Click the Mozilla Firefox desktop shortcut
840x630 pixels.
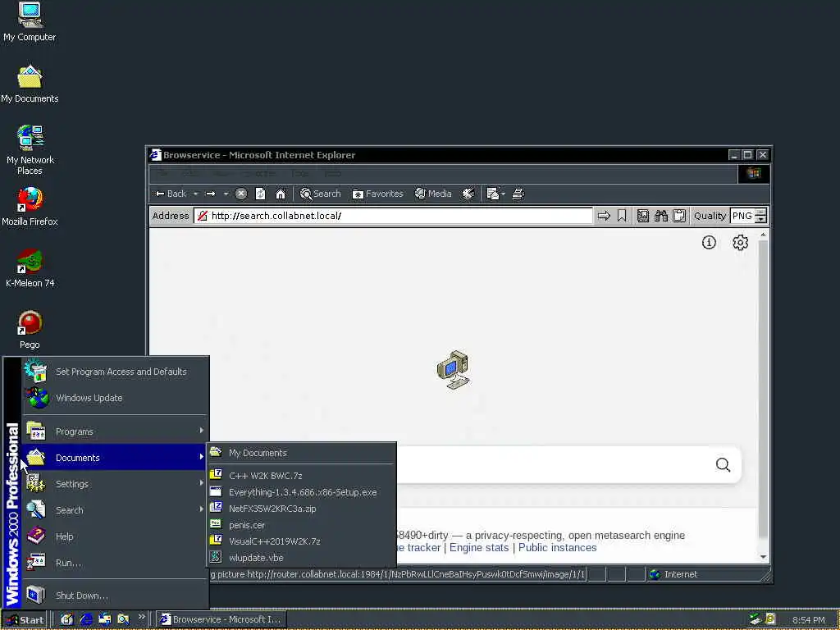point(30,206)
